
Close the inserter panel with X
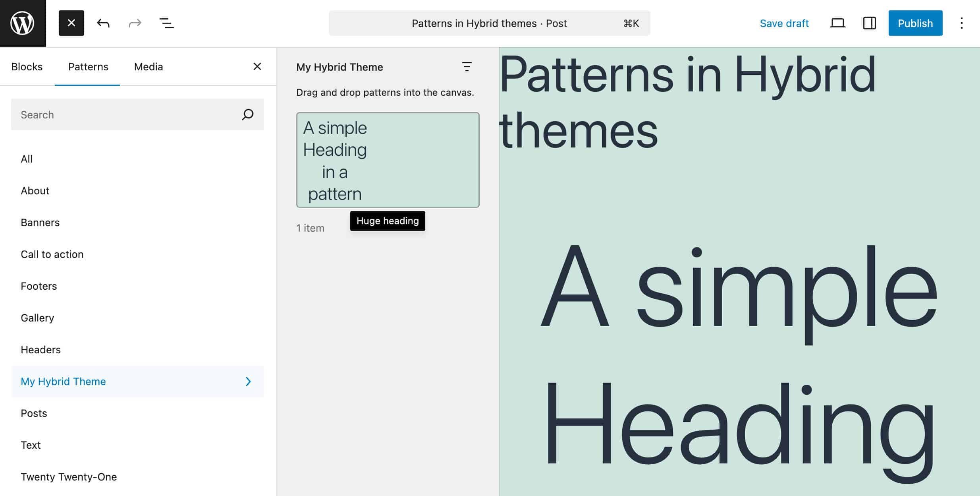257,66
